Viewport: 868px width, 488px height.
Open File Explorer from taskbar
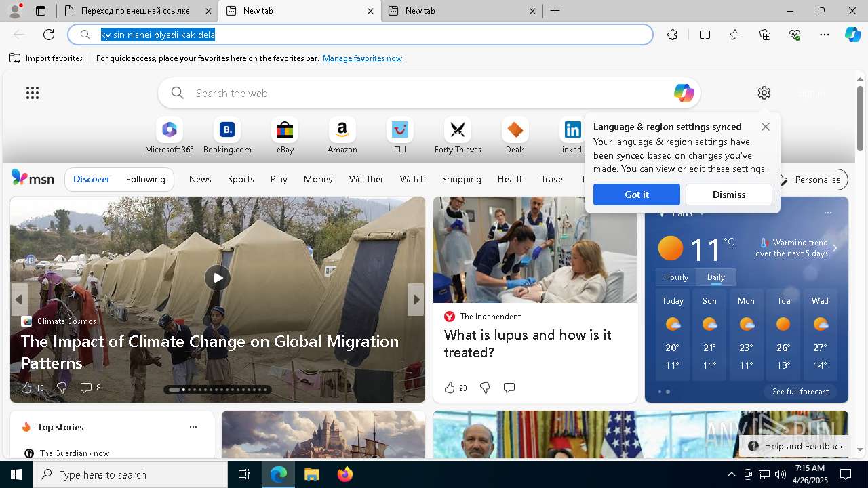pyautogui.click(x=311, y=474)
